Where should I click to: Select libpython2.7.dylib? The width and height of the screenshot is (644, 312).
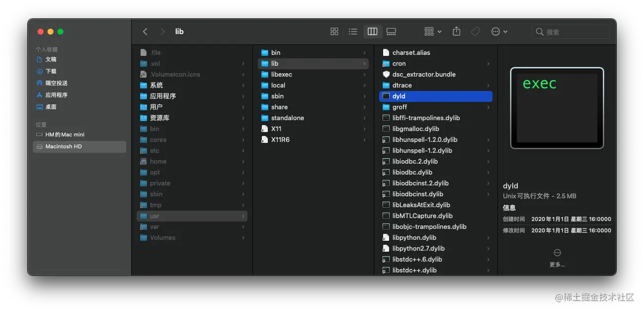[436, 248]
